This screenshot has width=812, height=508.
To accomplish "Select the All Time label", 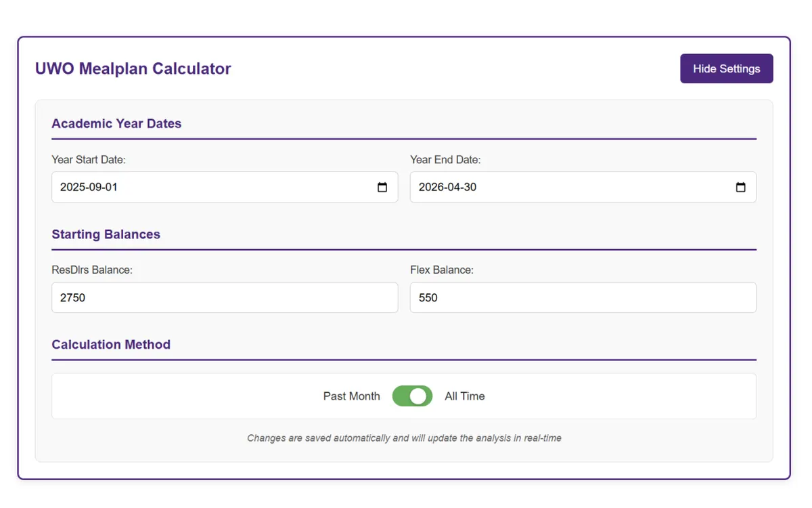I will [x=465, y=396].
